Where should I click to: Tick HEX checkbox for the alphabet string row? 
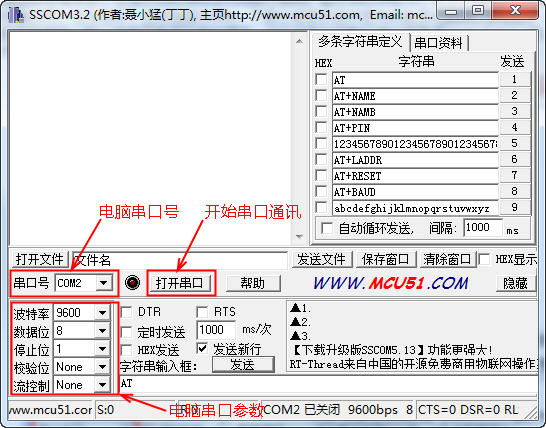click(321, 207)
